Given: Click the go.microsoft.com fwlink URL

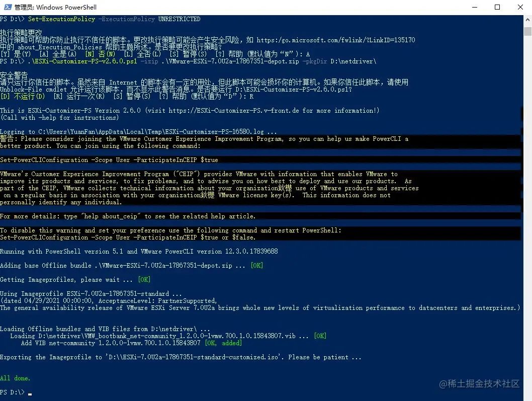Looking at the screenshot, I should [x=335, y=40].
